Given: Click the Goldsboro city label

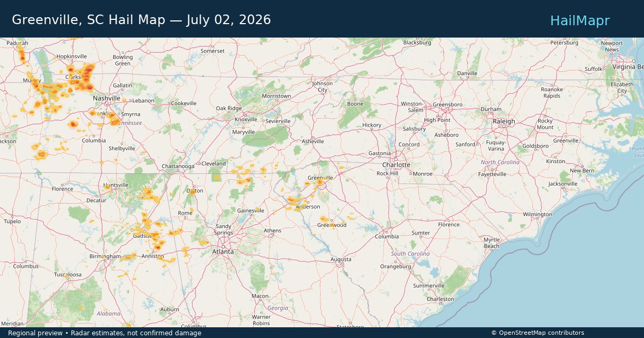Looking at the screenshot, I should click(x=536, y=146).
